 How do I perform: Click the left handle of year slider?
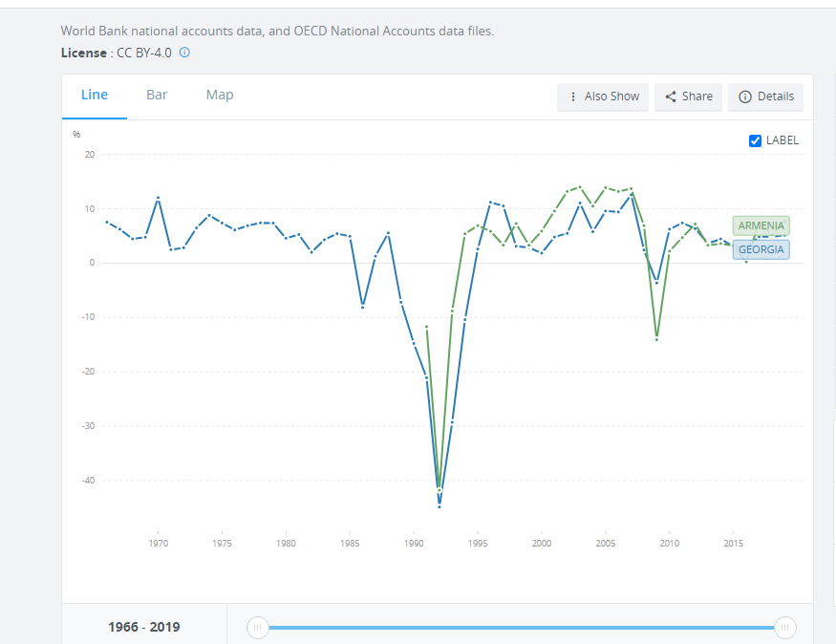tap(257, 627)
